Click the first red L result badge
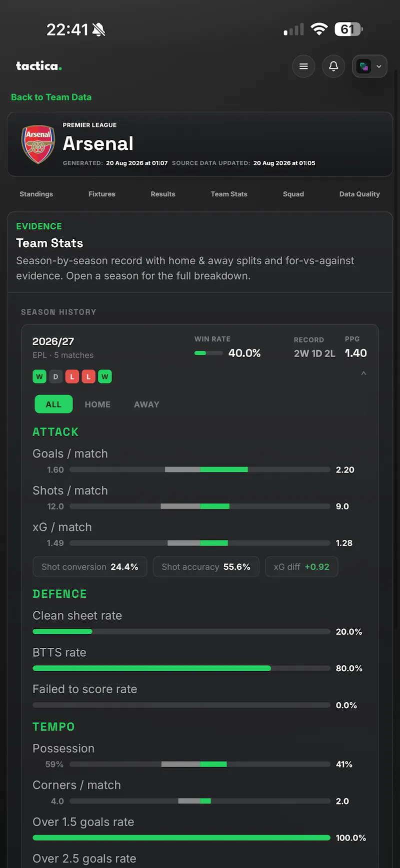Screen dimensions: 400x868 pyautogui.click(x=72, y=377)
